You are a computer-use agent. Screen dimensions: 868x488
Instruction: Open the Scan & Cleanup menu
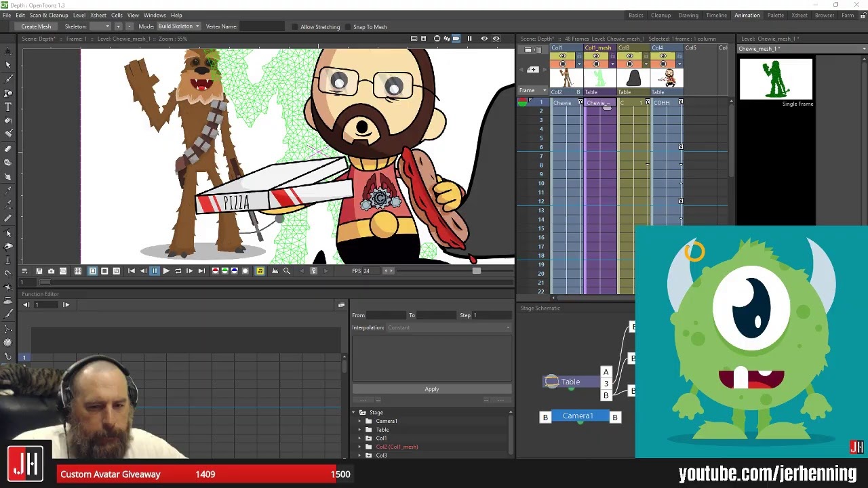pyautogui.click(x=49, y=15)
